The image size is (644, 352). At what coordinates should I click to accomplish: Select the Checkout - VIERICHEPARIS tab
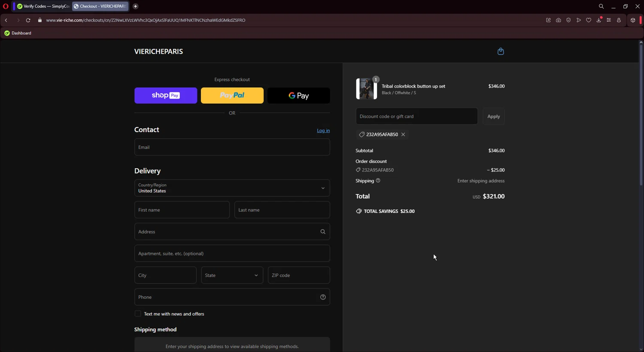100,6
